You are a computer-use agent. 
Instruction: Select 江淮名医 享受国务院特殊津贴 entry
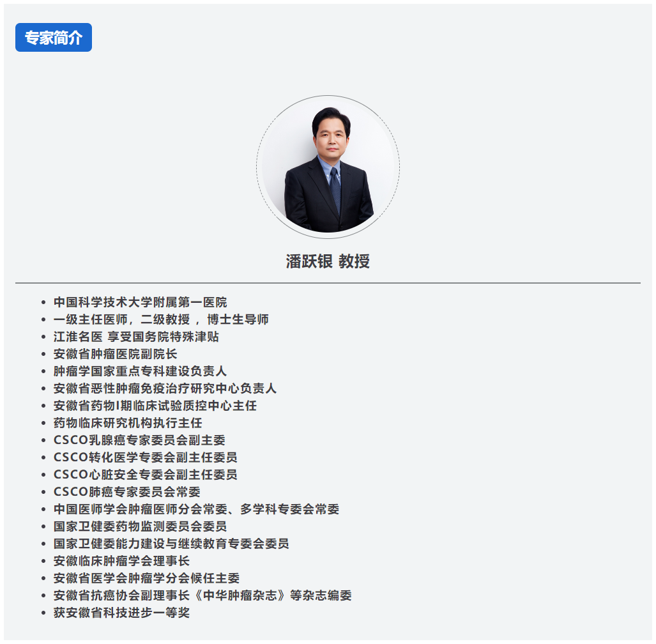[x=136, y=337]
